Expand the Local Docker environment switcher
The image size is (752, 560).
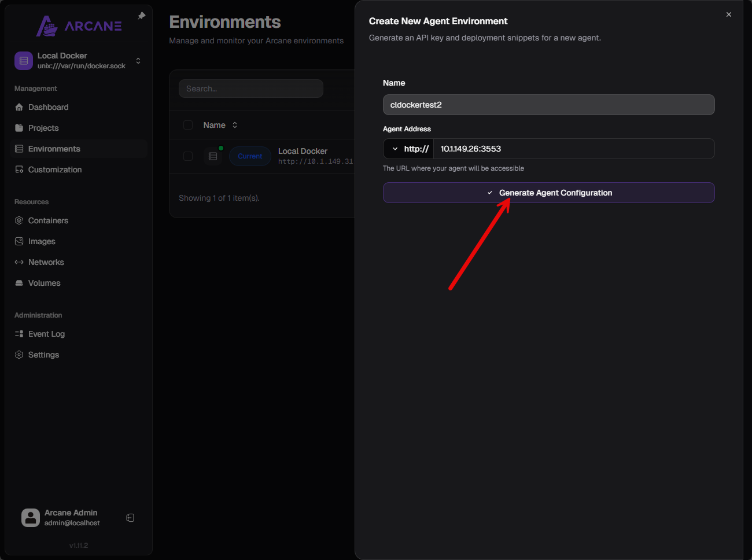coord(138,61)
